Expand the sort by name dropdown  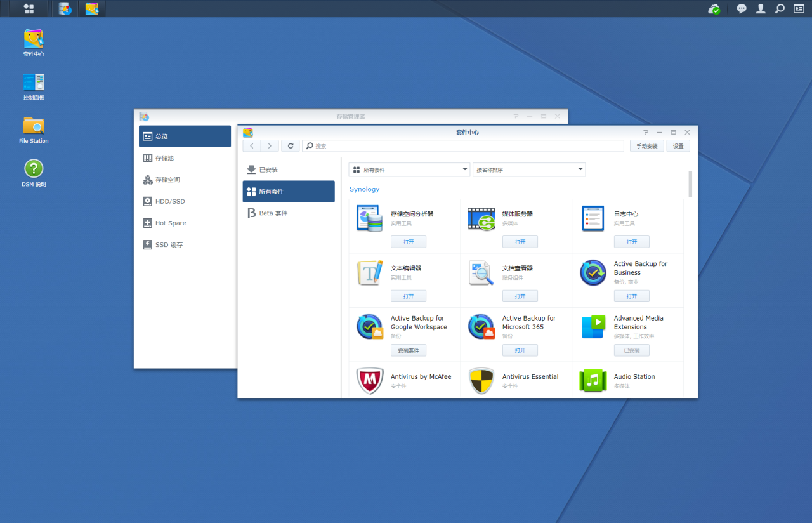coord(529,170)
